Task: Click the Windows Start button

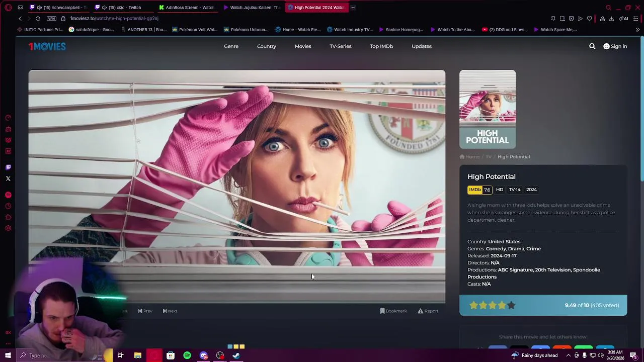Action: [8, 355]
